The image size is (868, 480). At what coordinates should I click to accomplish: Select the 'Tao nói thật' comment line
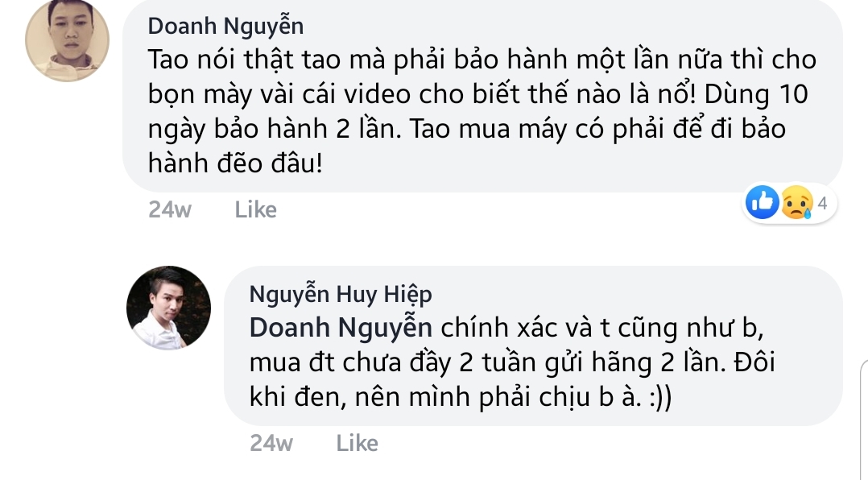(x=482, y=60)
